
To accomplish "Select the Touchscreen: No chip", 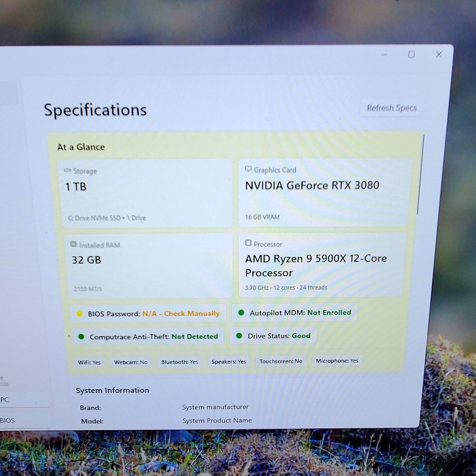I will (x=281, y=361).
